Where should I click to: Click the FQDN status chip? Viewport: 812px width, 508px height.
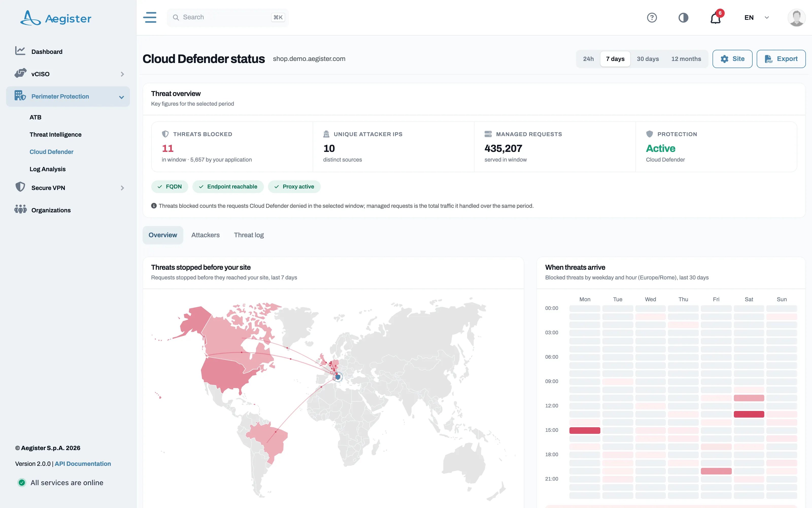click(x=170, y=186)
